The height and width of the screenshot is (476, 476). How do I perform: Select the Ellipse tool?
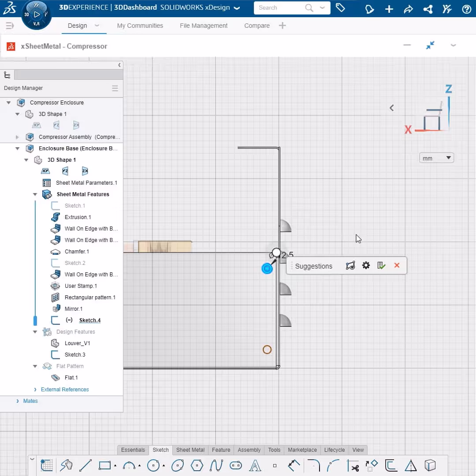(x=178, y=465)
